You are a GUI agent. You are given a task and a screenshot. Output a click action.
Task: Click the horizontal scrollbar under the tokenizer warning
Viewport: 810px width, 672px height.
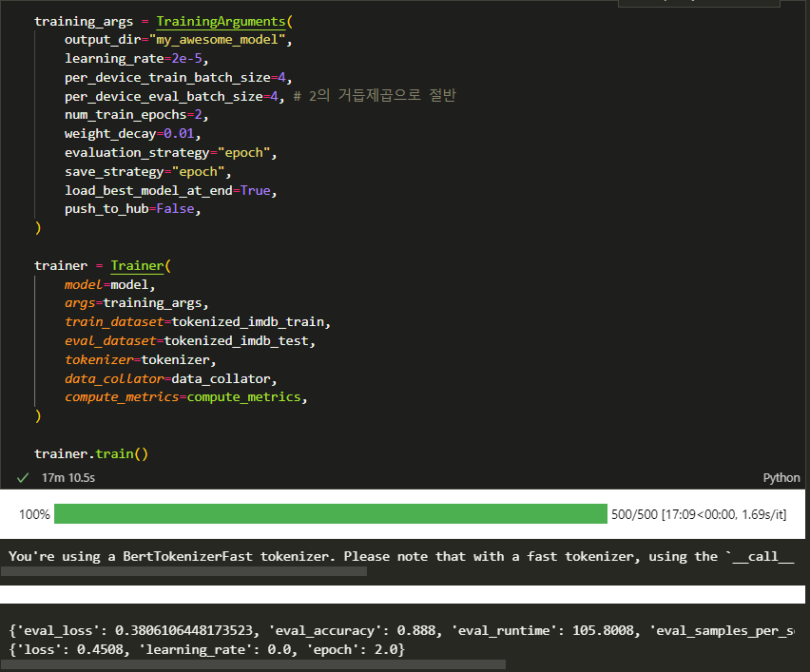tap(183, 572)
